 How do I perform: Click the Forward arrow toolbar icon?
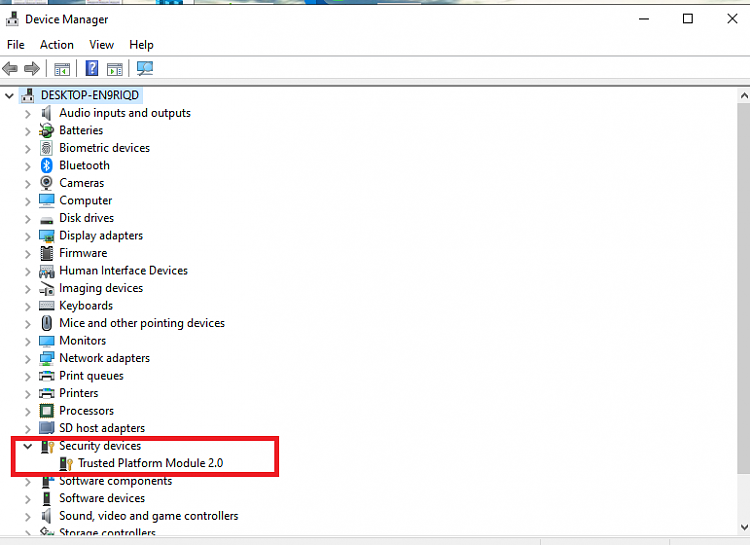click(32, 68)
